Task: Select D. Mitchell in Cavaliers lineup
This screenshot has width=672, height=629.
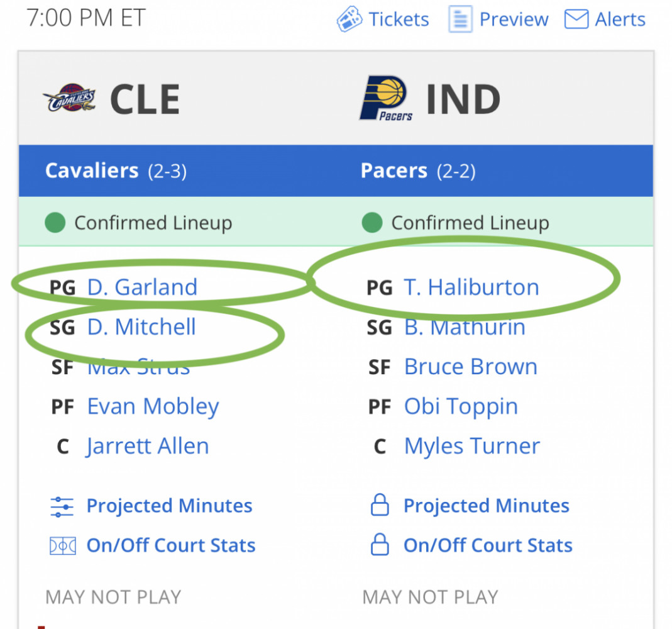Action: tap(141, 326)
